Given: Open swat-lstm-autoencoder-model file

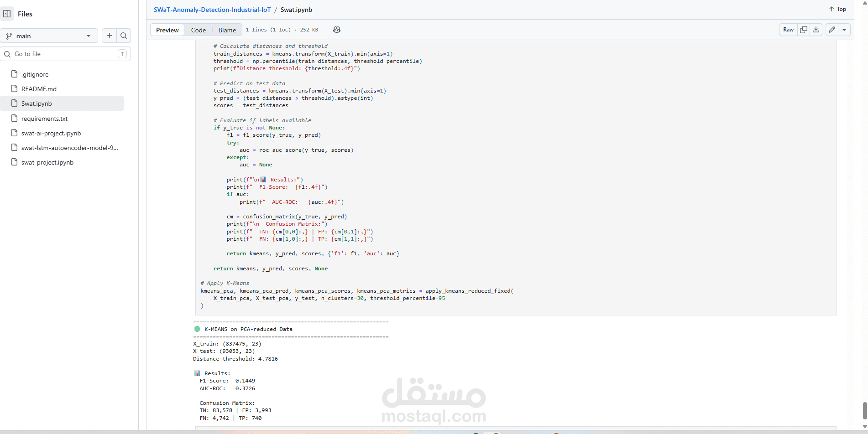Looking at the screenshot, I should point(62,148).
